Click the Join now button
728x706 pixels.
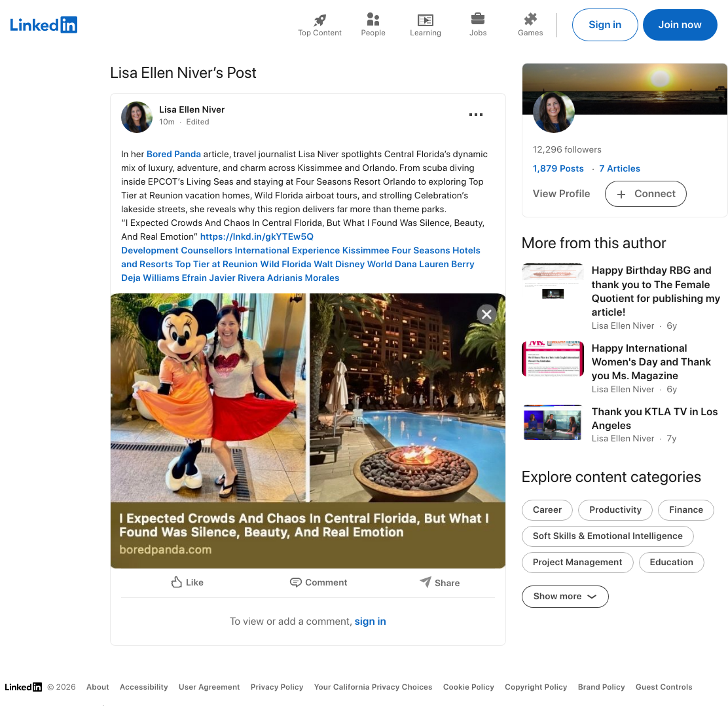click(680, 25)
